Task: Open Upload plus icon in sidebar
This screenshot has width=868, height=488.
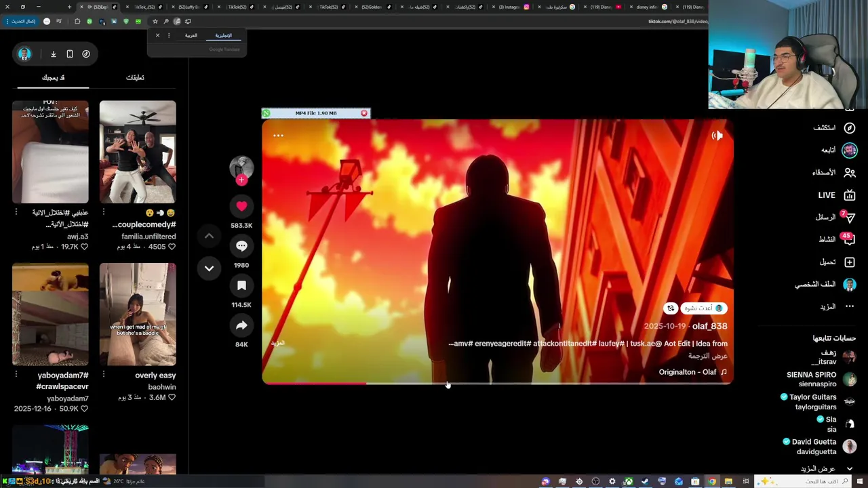Action: (849, 262)
